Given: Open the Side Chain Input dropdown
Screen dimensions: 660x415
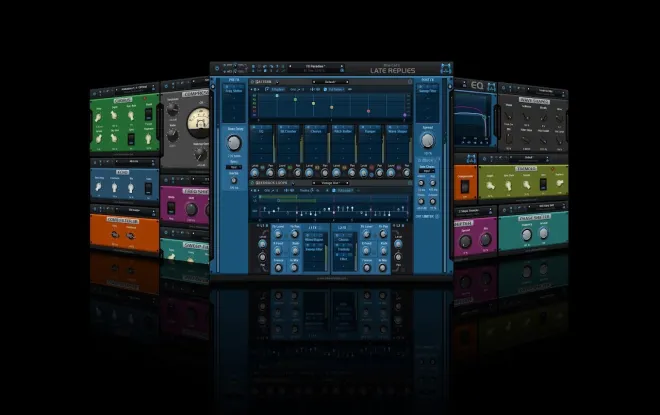Looking at the screenshot, I should (427, 171).
